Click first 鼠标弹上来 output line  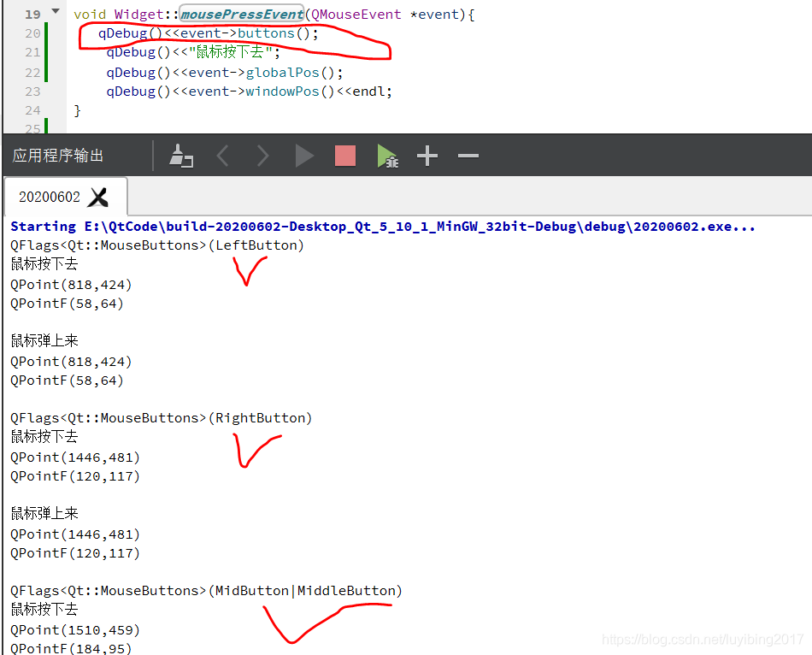click(44, 341)
